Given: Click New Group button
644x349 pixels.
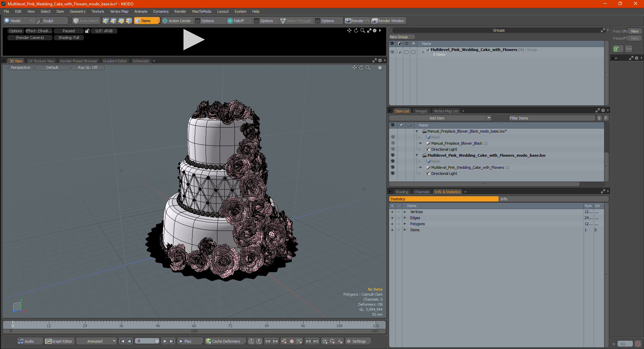Looking at the screenshot, I should coord(402,37).
